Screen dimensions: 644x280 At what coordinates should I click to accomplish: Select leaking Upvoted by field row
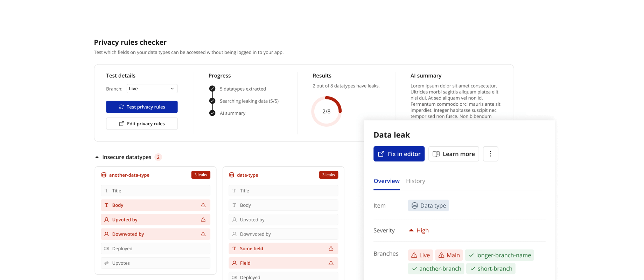tap(155, 219)
